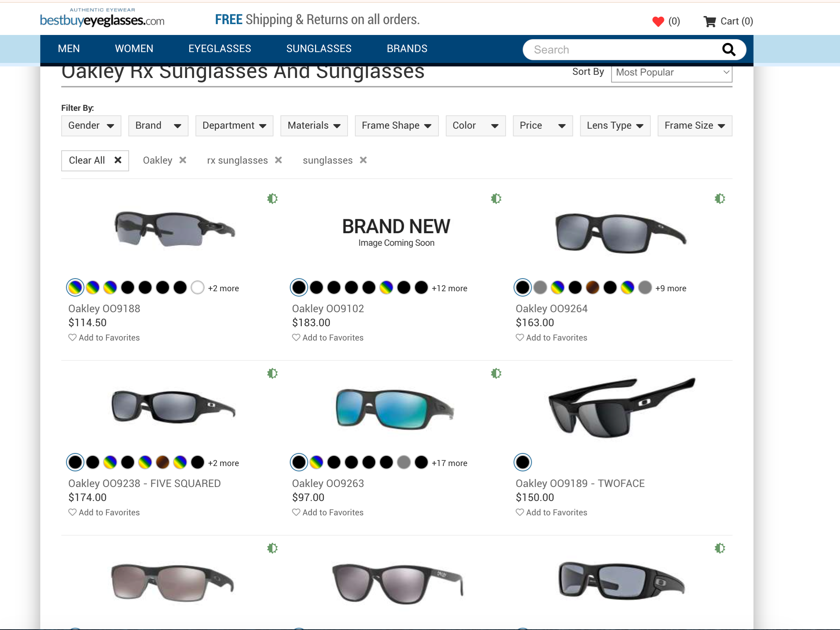Viewport: 840px width, 630px height.
Task: Select the first rainbow swatch on Oakley OO9188
Action: [75, 287]
